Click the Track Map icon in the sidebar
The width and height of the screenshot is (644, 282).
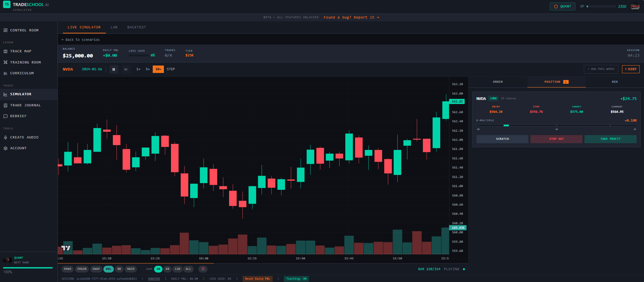click(x=5, y=51)
